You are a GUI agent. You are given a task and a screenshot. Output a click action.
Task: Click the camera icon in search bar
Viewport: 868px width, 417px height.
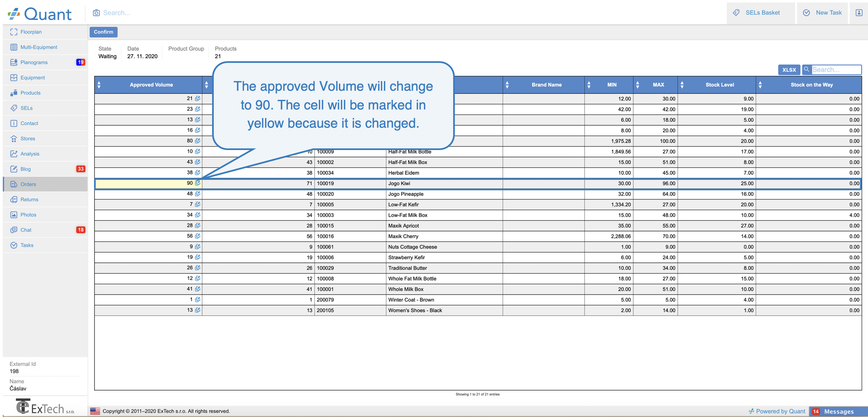[96, 13]
